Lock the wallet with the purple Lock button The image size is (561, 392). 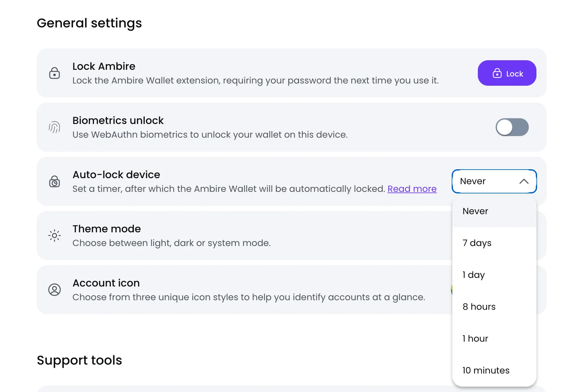click(507, 73)
